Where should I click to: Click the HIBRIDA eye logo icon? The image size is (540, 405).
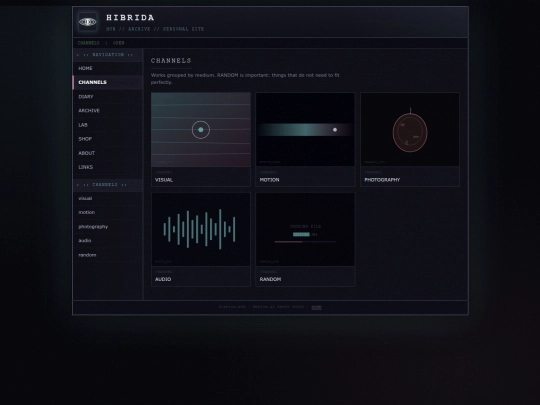tap(87, 22)
